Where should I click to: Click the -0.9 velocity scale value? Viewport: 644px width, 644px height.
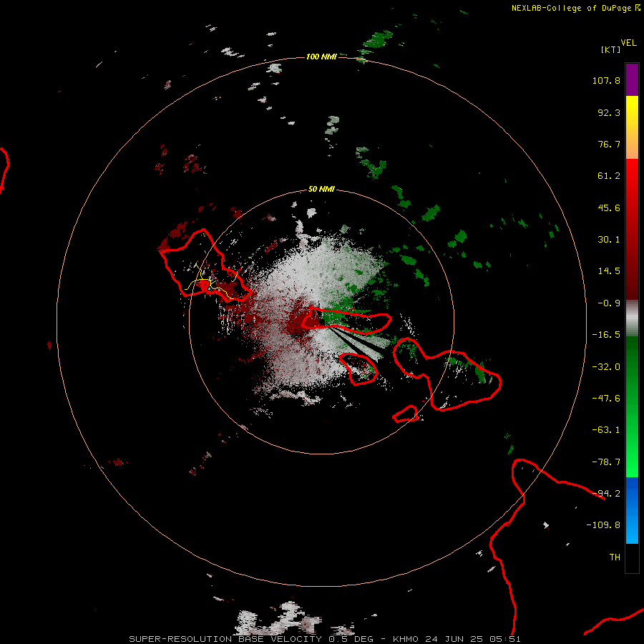tap(609, 303)
